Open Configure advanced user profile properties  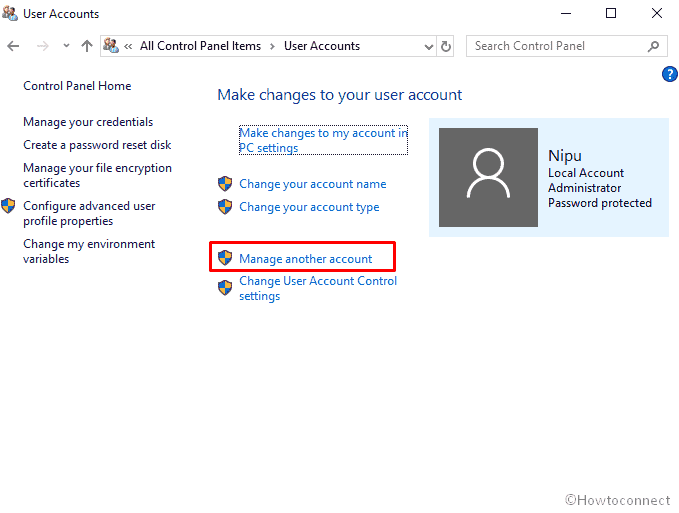89,213
